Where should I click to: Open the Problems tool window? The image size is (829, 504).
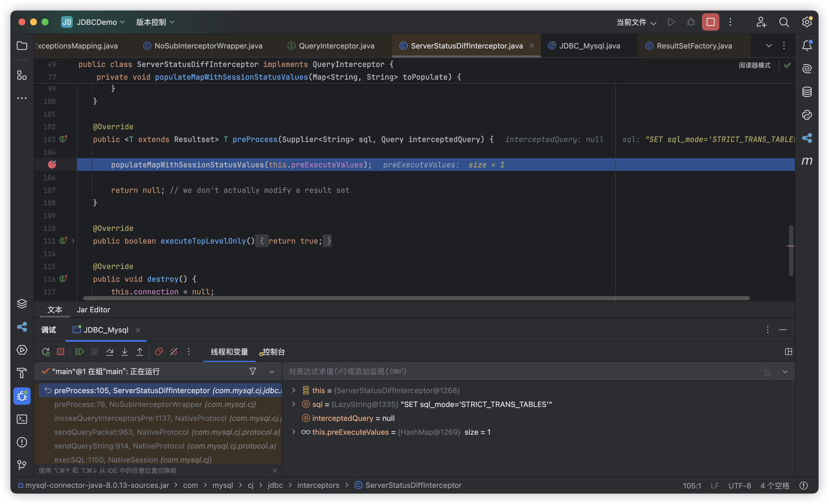(x=22, y=442)
